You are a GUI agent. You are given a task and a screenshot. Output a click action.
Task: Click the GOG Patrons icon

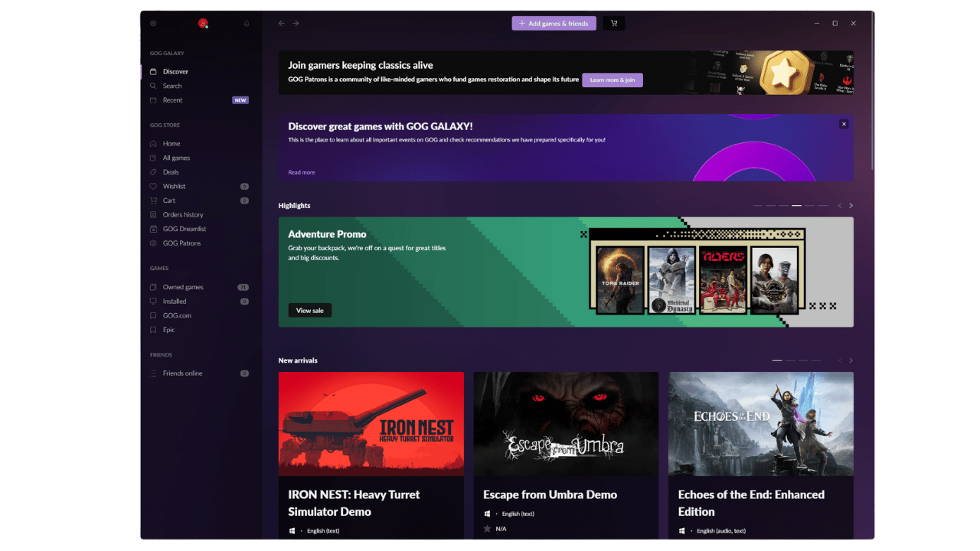tap(153, 243)
